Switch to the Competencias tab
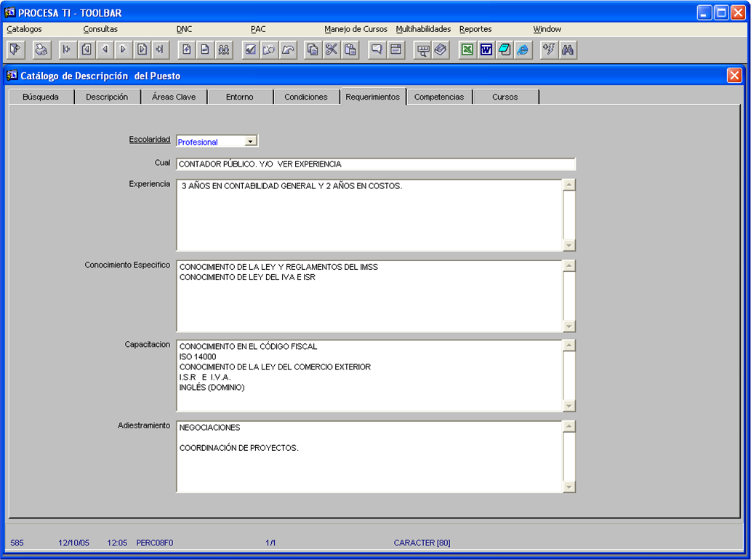Image resolution: width=751 pixels, height=560 pixels. tap(438, 97)
